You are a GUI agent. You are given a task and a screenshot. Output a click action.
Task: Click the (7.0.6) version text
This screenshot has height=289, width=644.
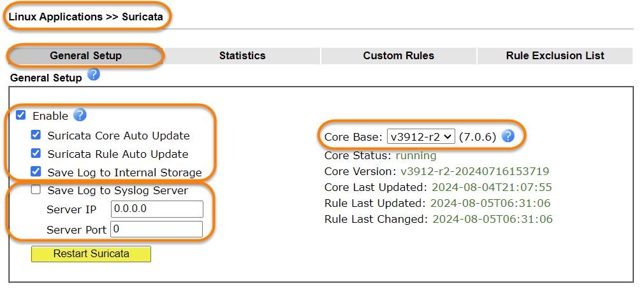coord(477,137)
